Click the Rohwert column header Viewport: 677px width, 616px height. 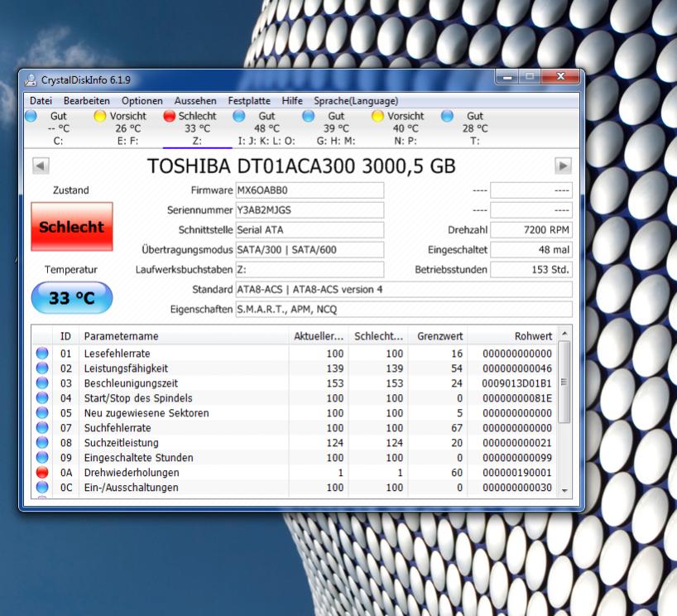click(512, 336)
